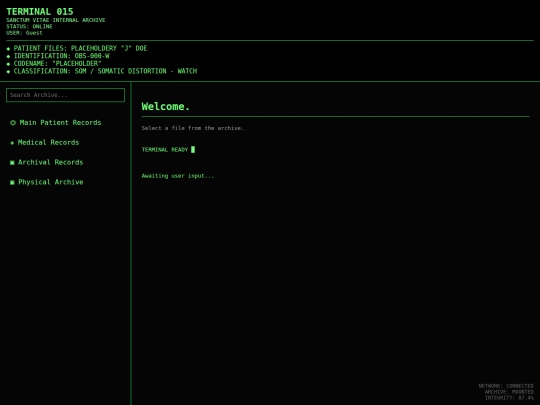Click the NETWORK: CONNECTED status
The width and height of the screenshot is (540, 405).
tap(506, 386)
